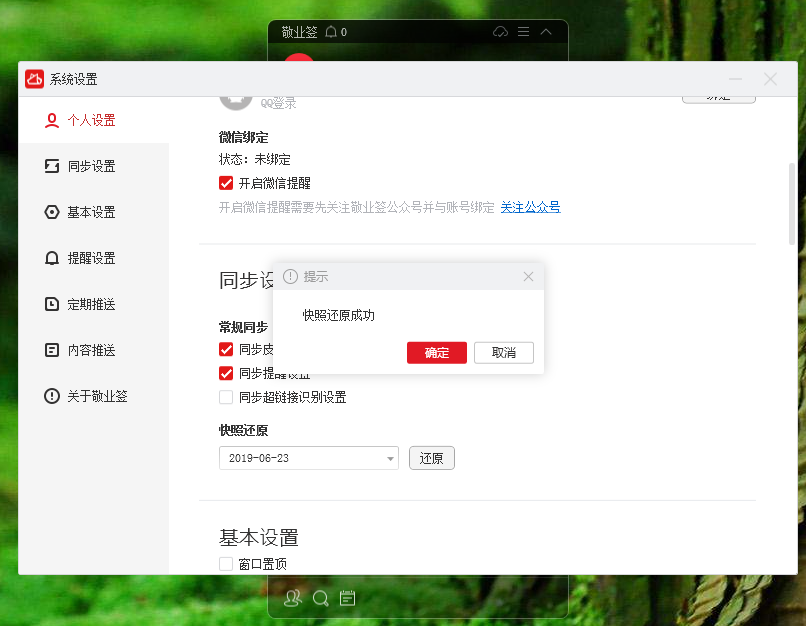Click the red 敬业签 logo in 系统设置 title bar
Image resolution: width=806 pixels, height=626 pixels.
34,79
